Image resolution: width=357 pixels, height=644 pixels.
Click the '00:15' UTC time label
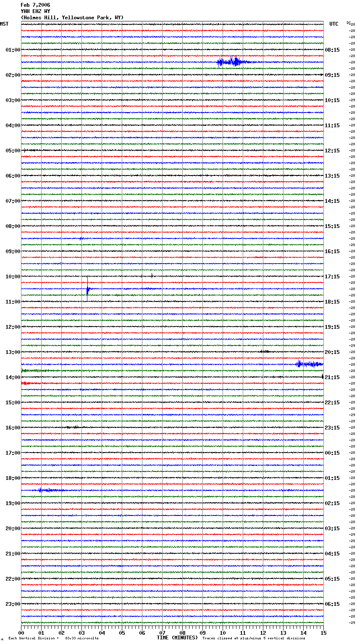point(332,453)
